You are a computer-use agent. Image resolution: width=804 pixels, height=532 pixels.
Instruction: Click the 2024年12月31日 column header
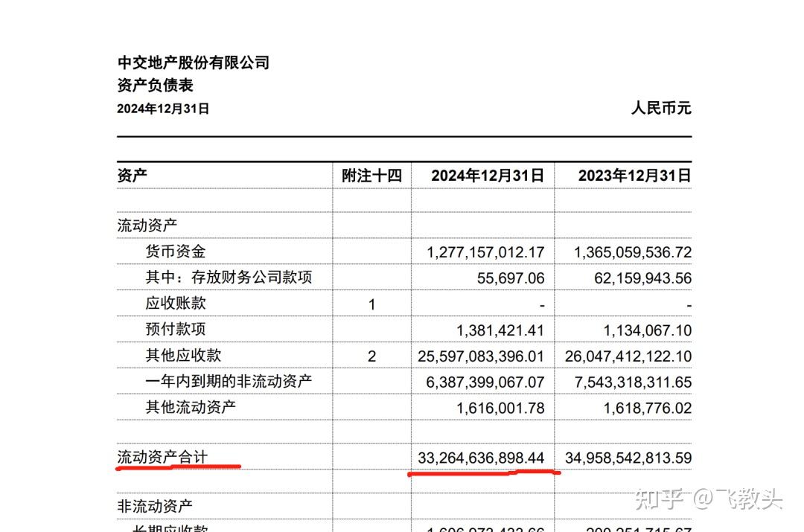(487, 176)
